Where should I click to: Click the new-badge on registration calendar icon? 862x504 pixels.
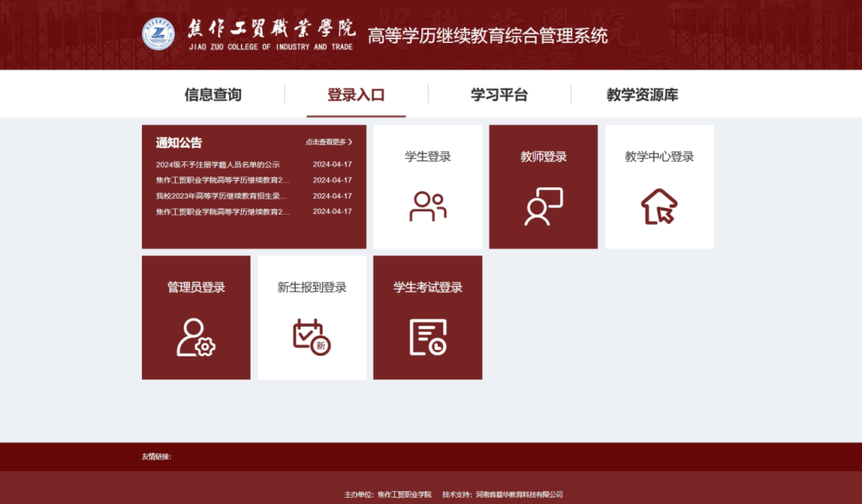[x=319, y=345]
